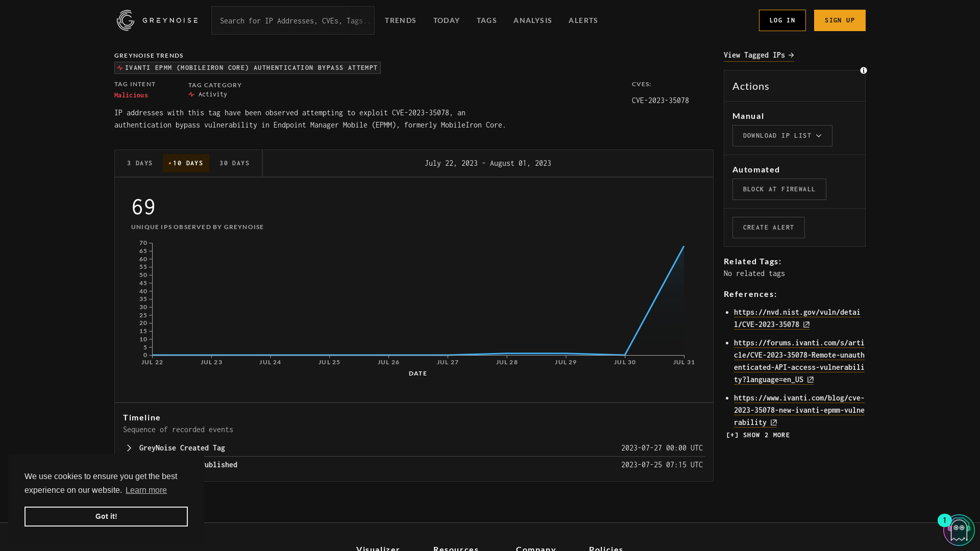The height and width of the screenshot is (551, 980).
Task: Open the NVD CVE-2023-35078 reference link
Action: click(x=797, y=318)
